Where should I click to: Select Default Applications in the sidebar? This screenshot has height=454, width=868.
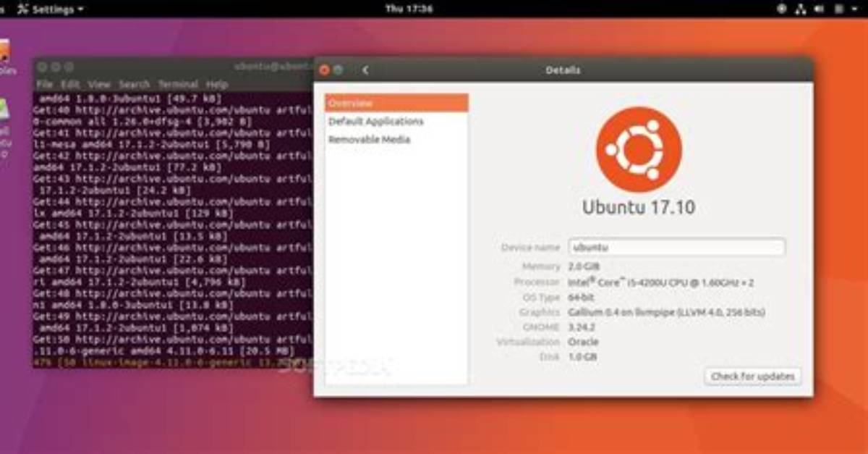pos(396,122)
